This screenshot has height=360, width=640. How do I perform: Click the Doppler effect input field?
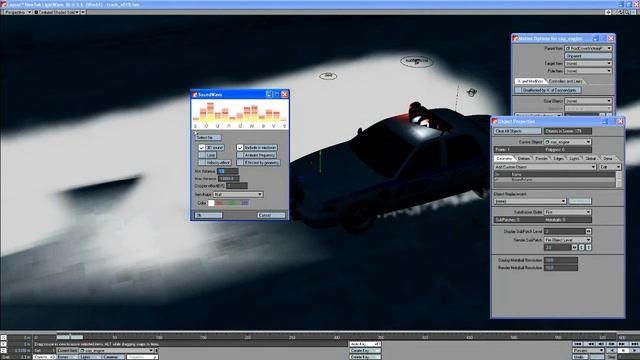pyautogui.click(x=237, y=186)
